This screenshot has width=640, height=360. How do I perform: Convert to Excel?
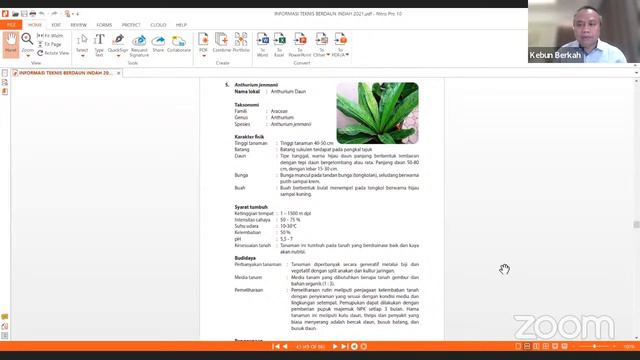point(279,44)
